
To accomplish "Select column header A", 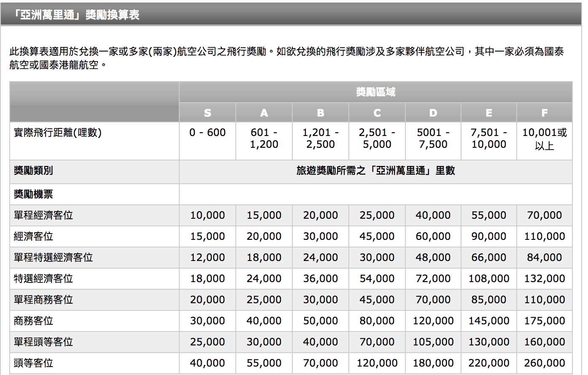I will coord(264,112).
